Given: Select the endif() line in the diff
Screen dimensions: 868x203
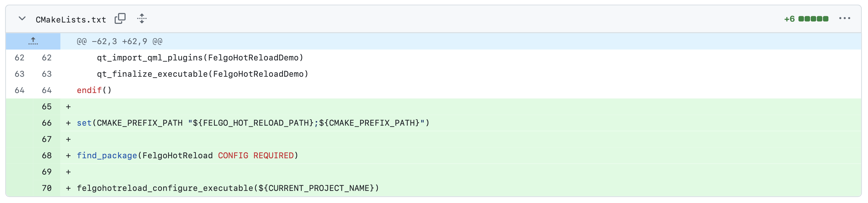Looking at the screenshot, I should click(93, 90).
